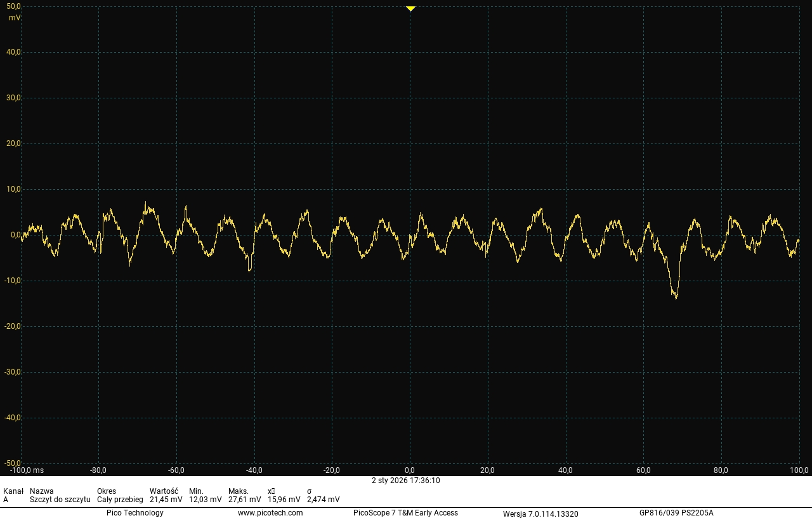812x518 pixels.
Task: Click the Pico Technology footer text
Action: click(134, 513)
